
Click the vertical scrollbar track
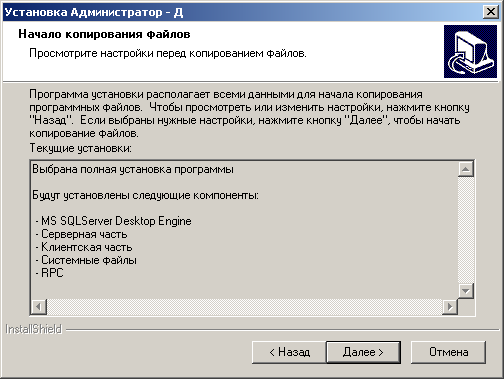coord(465,230)
